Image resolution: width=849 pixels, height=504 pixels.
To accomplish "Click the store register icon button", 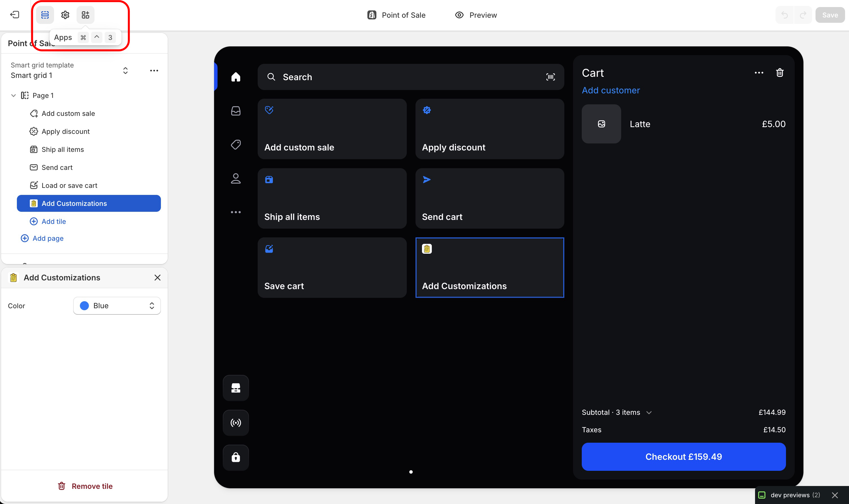I will pyautogui.click(x=236, y=388).
